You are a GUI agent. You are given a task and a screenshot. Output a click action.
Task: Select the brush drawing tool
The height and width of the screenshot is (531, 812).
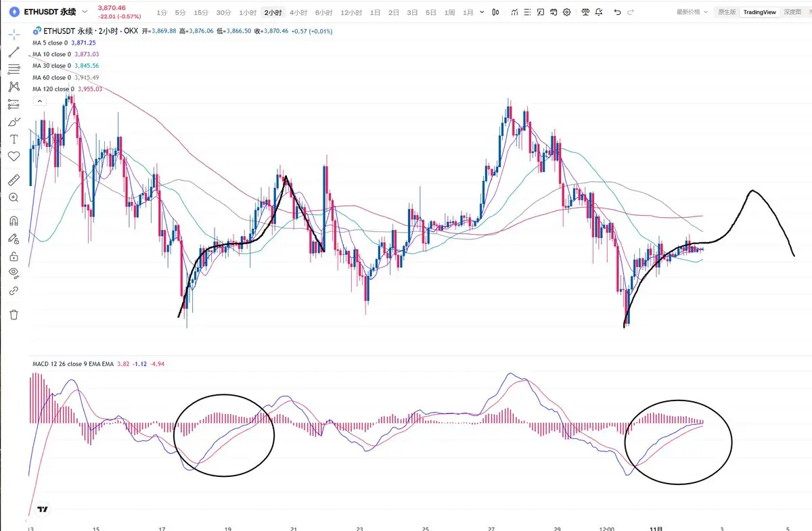[14, 122]
